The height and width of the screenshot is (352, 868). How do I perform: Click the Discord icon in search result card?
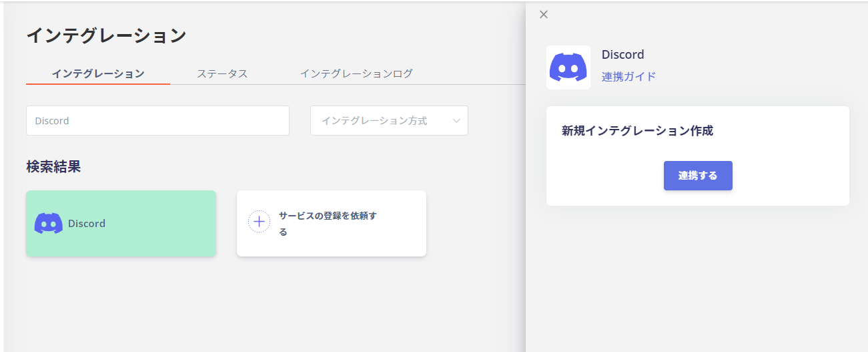click(49, 223)
